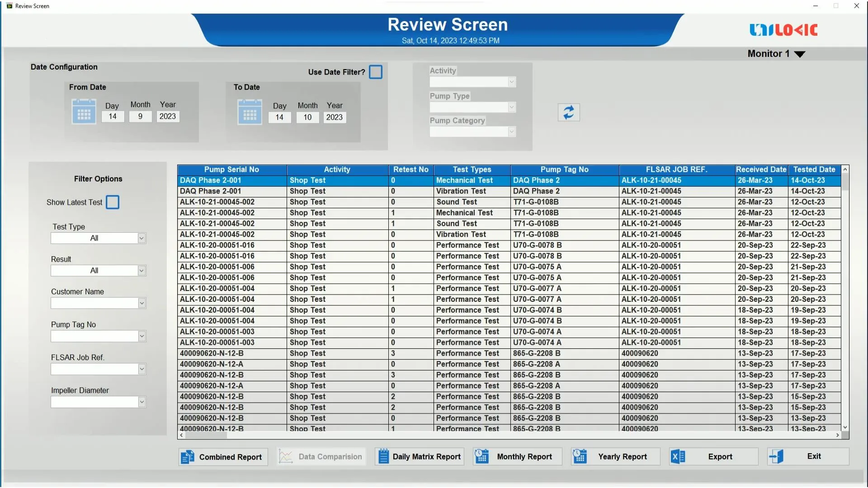868x488 pixels.
Task: Click the horizontal scrollbar thumb under table
Action: [206, 436]
